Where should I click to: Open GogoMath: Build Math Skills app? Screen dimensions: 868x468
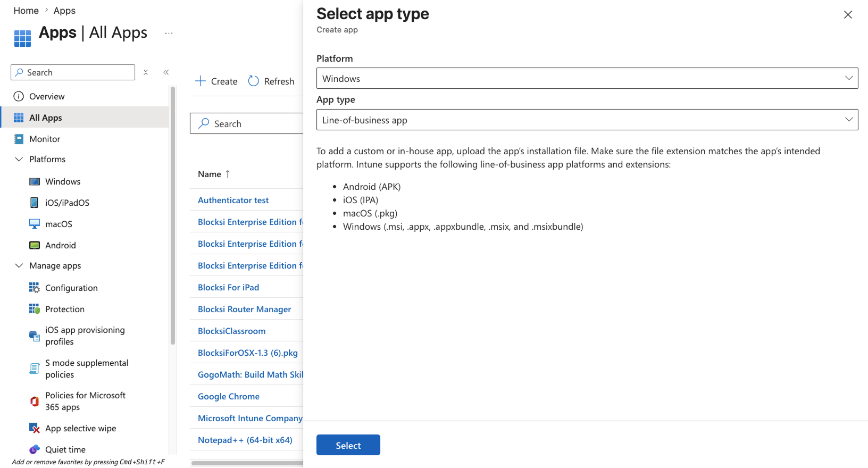(x=251, y=374)
